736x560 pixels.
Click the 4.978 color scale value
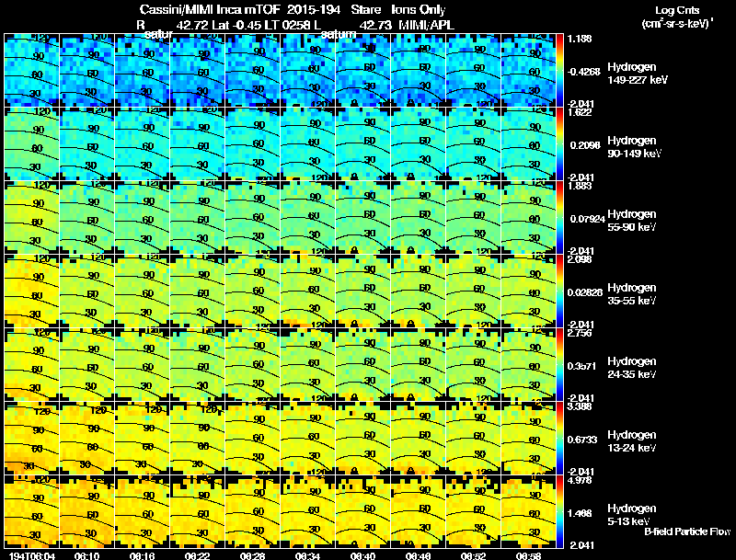(x=580, y=480)
